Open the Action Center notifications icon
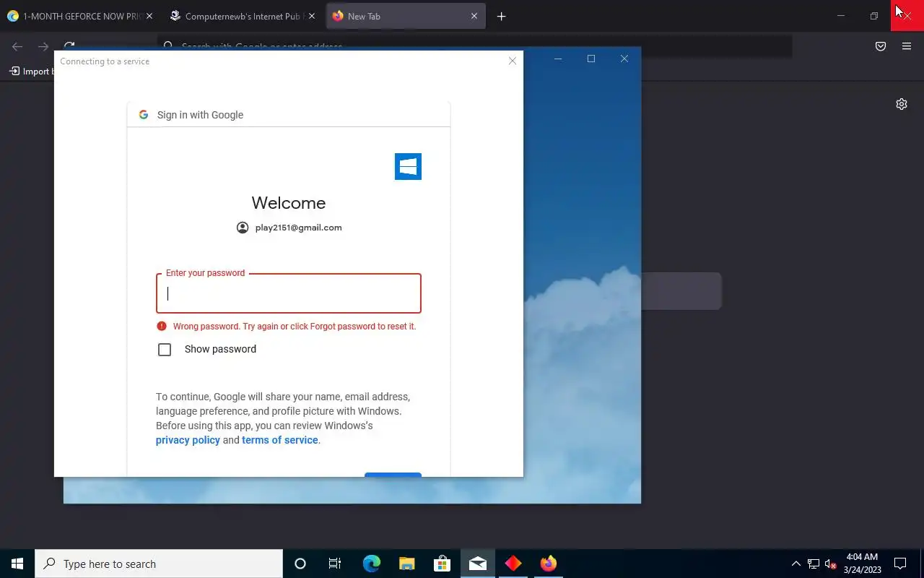The height and width of the screenshot is (578, 924). (900, 564)
